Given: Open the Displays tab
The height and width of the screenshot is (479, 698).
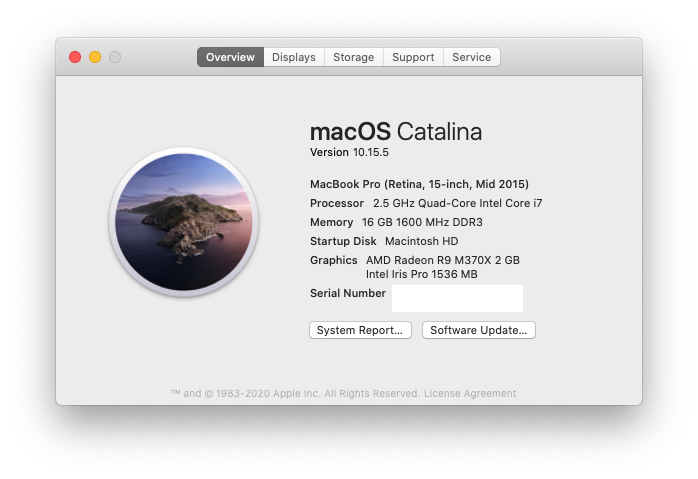Looking at the screenshot, I should click(x=294, y=57).
